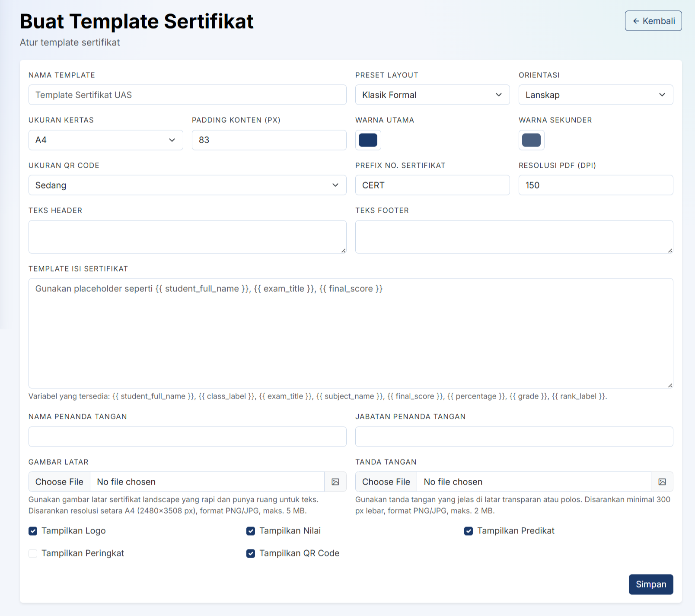The height and width of the screenshot is (616, 695).
Task: Click the Teks Footer textarea
Action: [514, 237]
